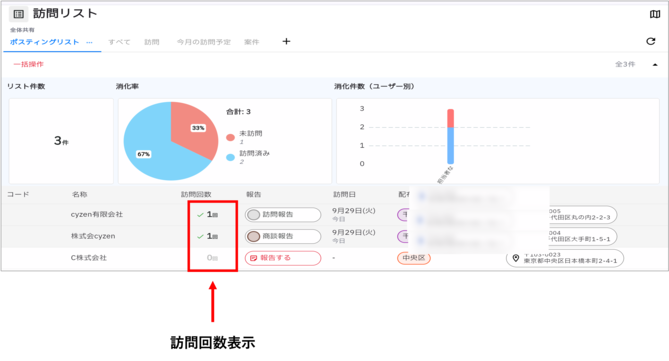Collapse the summary panel with arrow
669x361 pixels.
[x=655, y=64]
